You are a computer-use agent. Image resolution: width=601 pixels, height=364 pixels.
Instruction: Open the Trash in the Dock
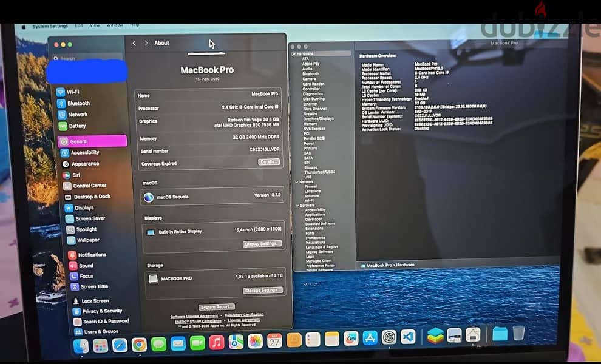point(518,333)
